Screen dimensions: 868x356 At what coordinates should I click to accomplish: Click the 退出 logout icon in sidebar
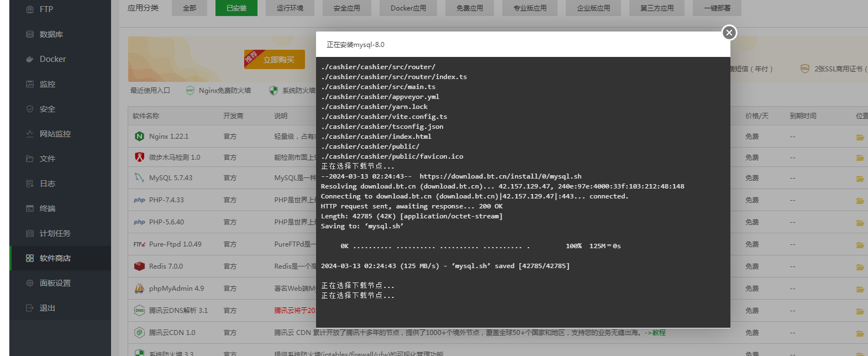[30, 308]
